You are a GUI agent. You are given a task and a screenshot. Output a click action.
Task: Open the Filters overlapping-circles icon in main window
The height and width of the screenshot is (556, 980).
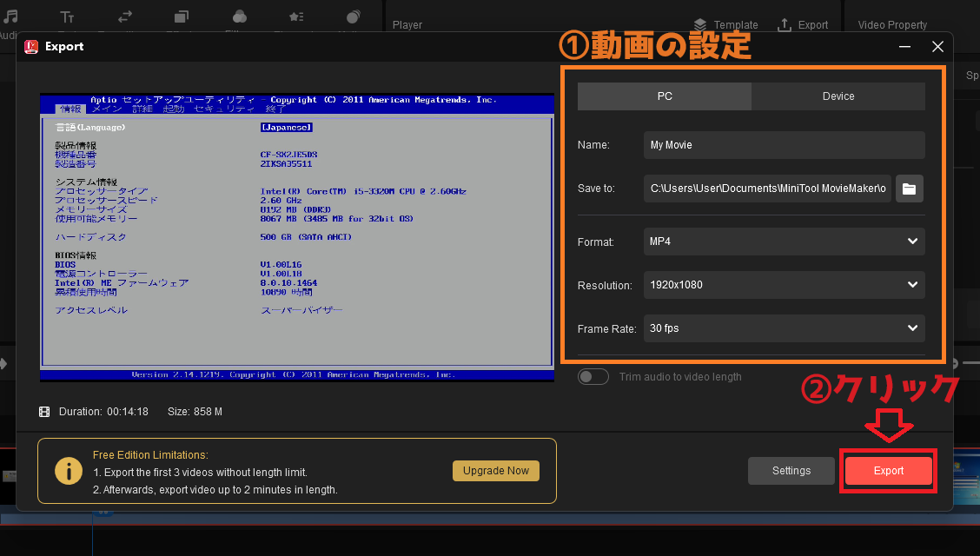tap(240, 17)
